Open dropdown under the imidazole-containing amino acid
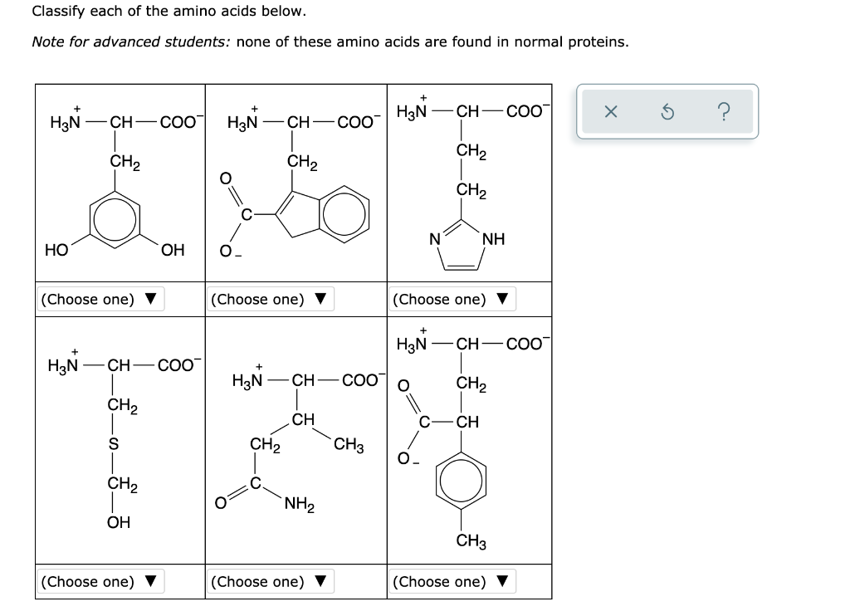The width and height of the screenshot is (850, 616). click(x=452, y=299)
